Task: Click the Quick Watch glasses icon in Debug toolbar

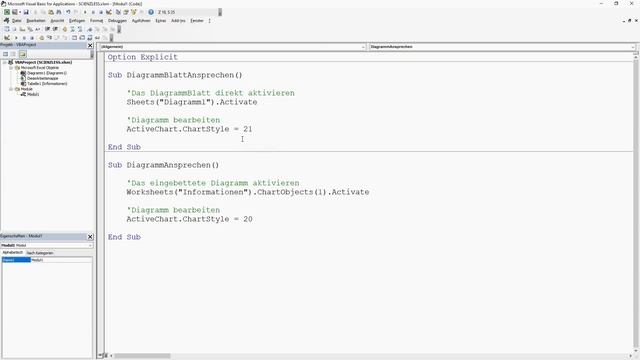Action: pos(97,38)
